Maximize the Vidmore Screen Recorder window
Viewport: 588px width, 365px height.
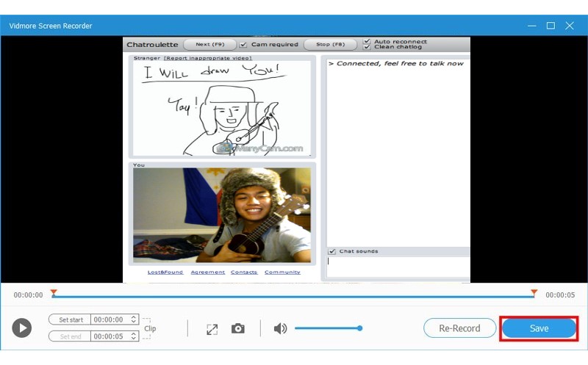551,26
